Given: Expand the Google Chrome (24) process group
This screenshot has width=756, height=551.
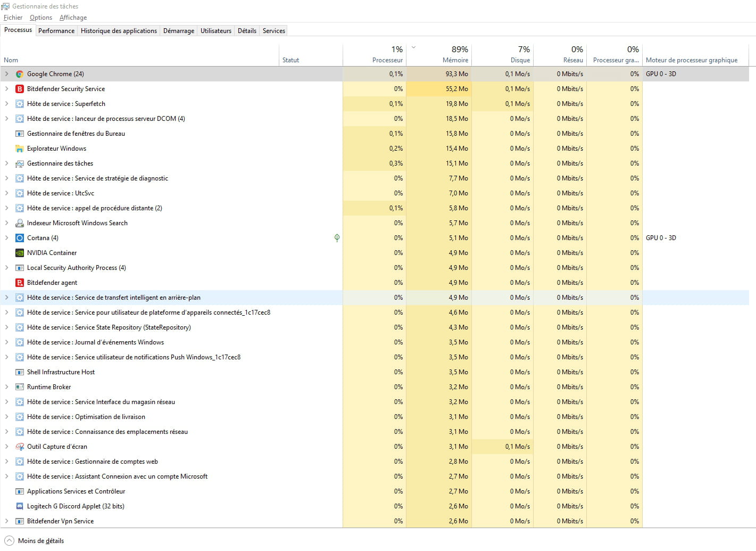Looking at the screenshot, I should [6, 74].
